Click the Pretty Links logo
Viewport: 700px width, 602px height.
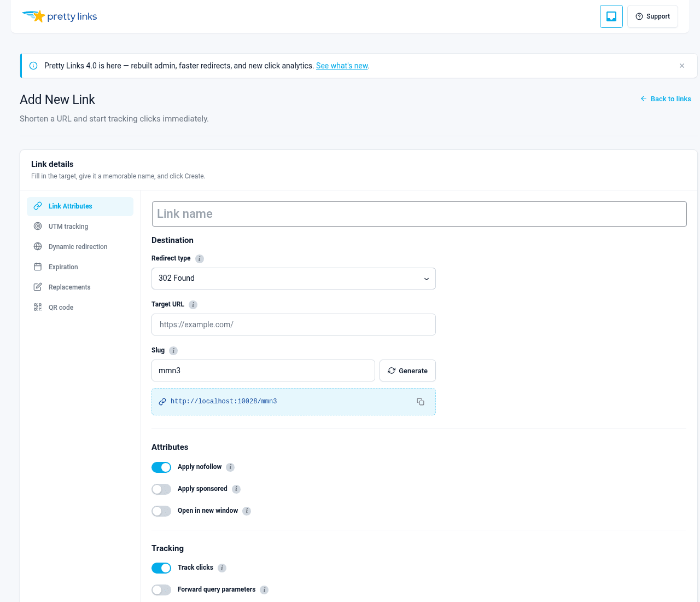[x=59, y=16]
